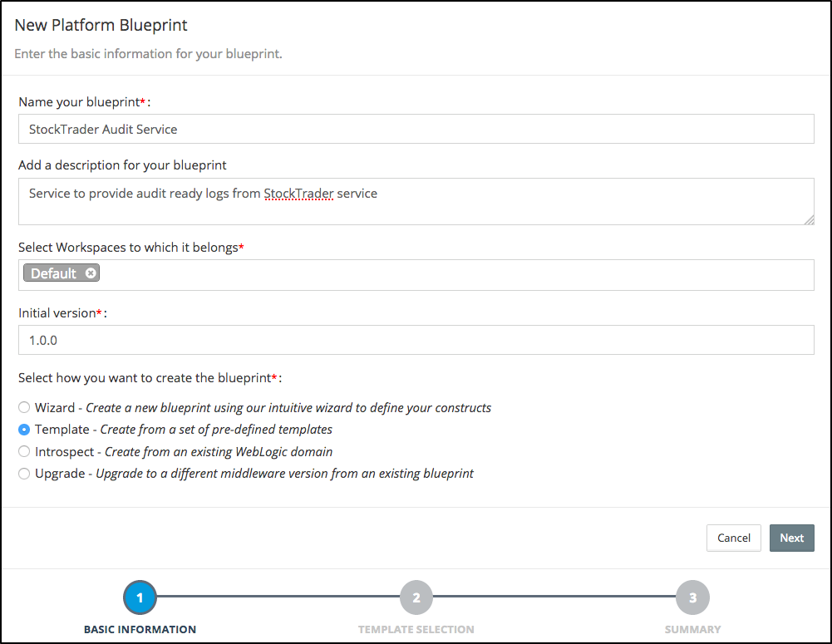Click the Template Selection step label

(416, 629)
